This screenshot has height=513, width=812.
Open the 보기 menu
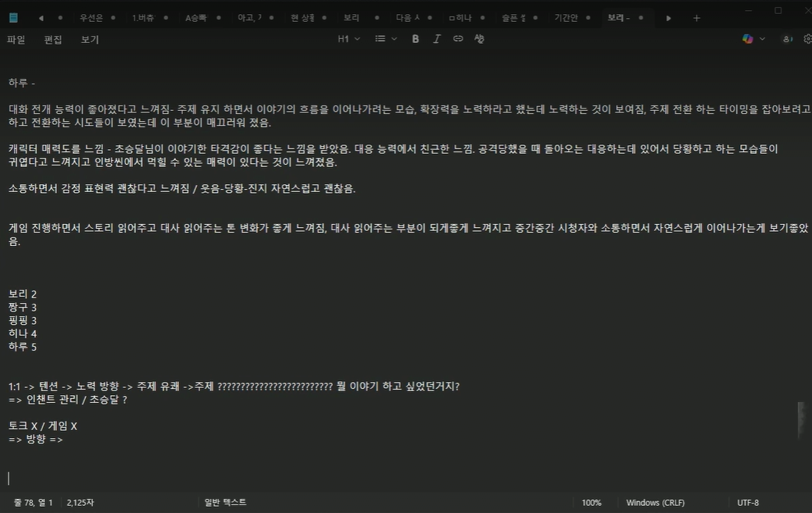90,39
